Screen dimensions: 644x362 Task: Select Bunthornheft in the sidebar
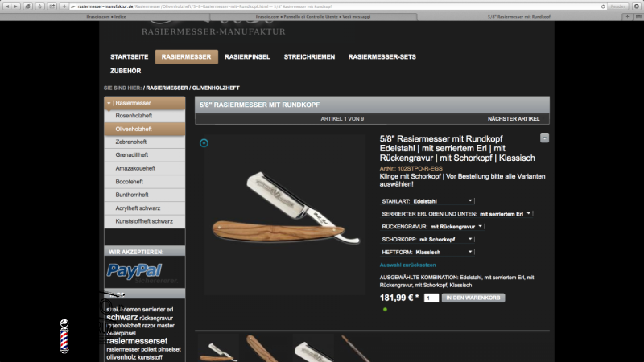tap(145, 195)
